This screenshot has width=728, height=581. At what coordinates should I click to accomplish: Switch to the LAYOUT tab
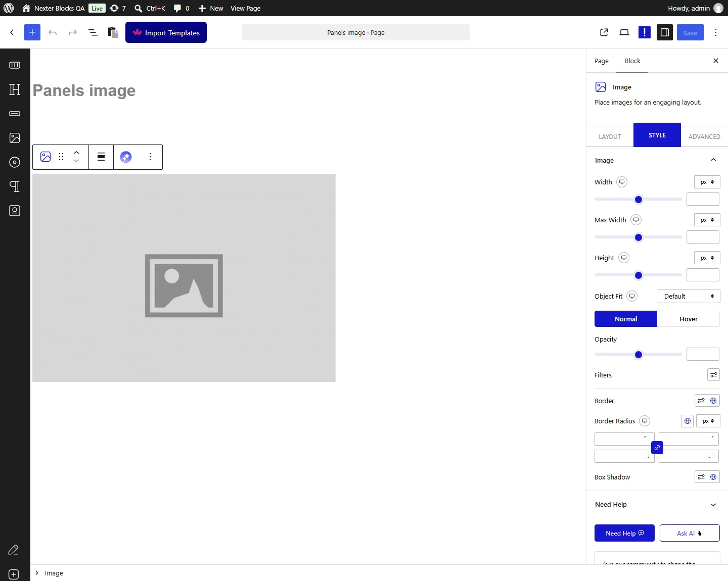click(x=610, y=136)
